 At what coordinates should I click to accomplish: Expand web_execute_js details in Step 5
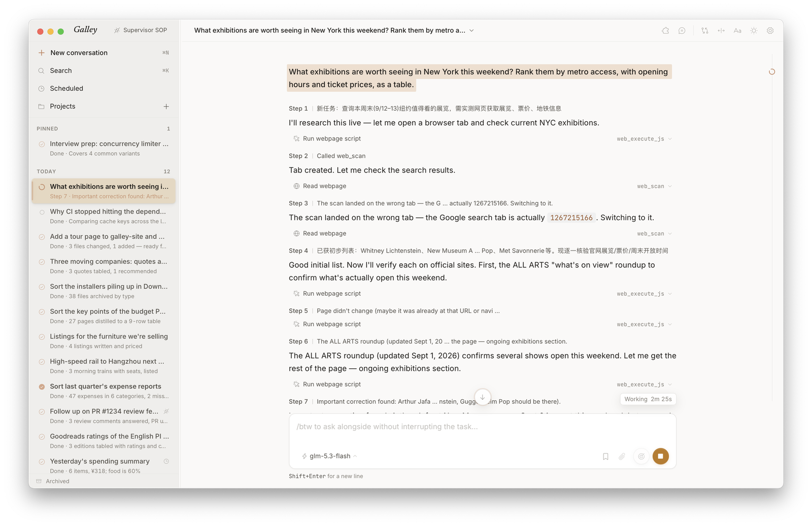click(x=644, y=325)
